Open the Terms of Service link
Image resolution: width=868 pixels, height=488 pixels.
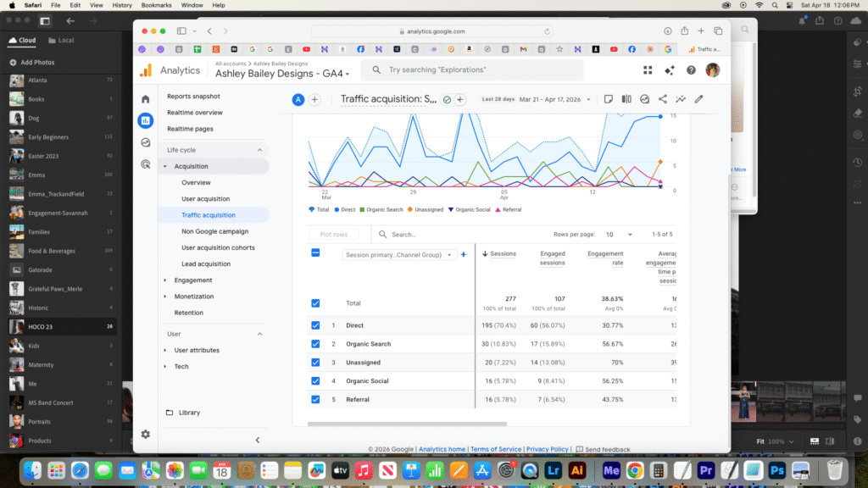495,449
